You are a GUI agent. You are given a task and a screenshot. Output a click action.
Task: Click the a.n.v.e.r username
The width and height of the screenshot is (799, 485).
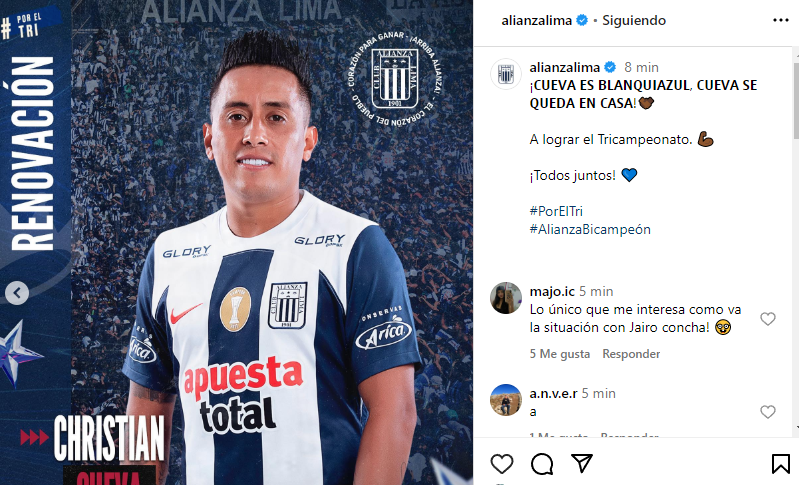pyautogui.click(x=553, y=393)
